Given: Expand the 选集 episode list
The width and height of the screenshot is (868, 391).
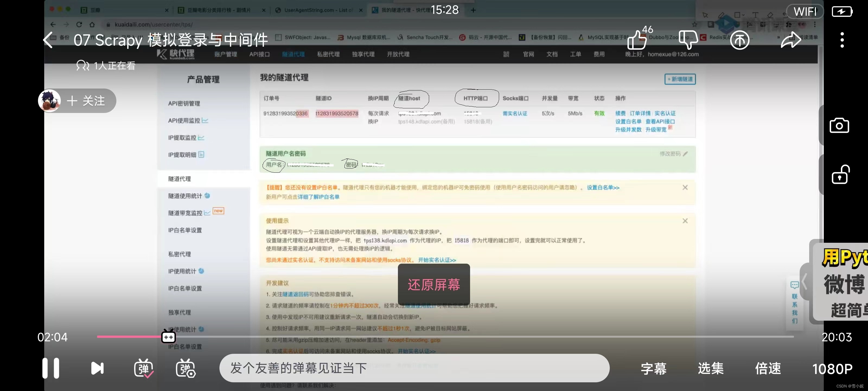Looking at the screenshot, I should (710, 368).
